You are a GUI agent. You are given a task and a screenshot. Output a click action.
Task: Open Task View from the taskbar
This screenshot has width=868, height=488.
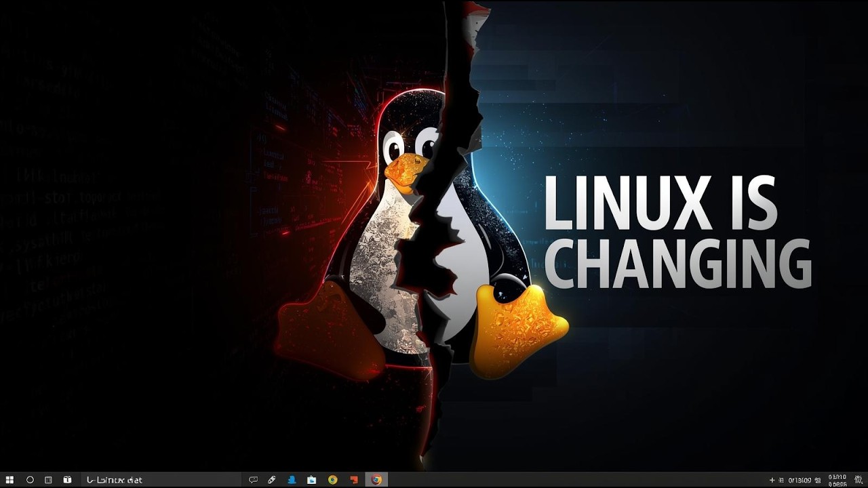[48, 480]
